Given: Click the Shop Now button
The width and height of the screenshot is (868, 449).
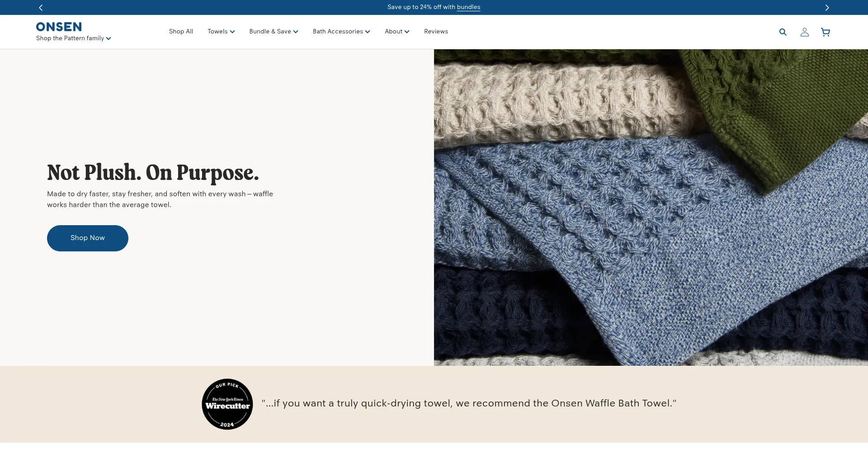Looking at the screenshot, I should click(87, 238).
